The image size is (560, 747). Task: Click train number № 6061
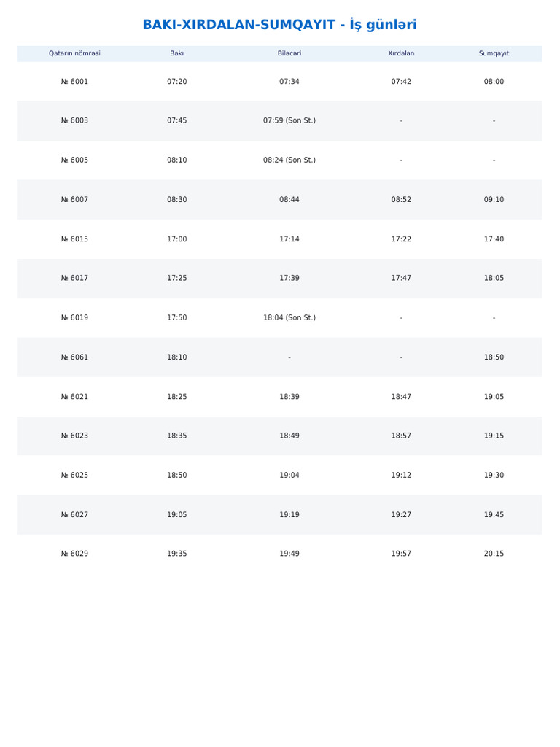(x=74, y=357)
